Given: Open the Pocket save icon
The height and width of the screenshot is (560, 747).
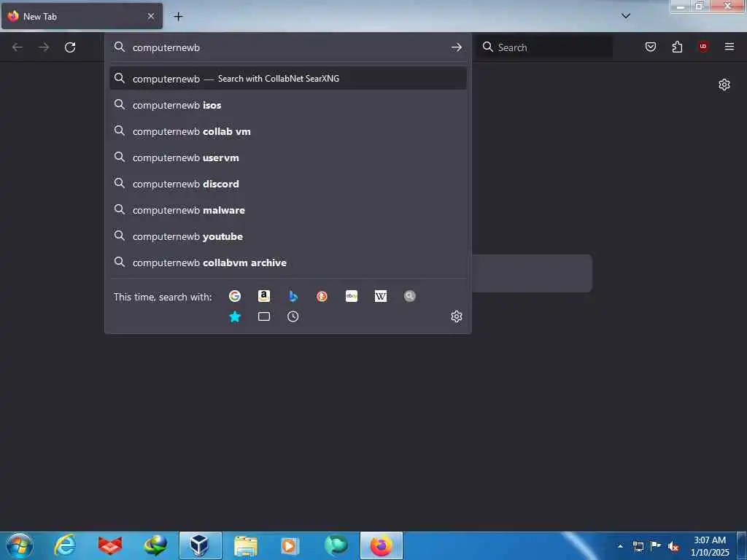Looking at the screenshot, I should click(x=651, y=47).
